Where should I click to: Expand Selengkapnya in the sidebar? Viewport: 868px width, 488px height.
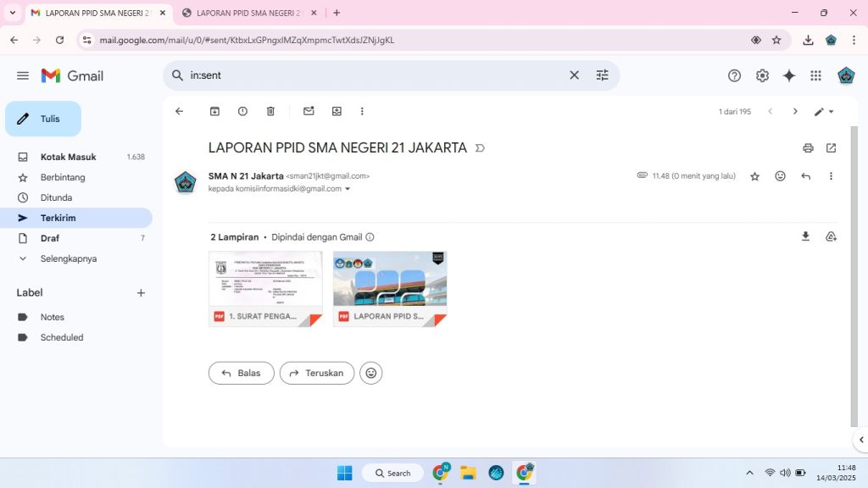[68, 258]
